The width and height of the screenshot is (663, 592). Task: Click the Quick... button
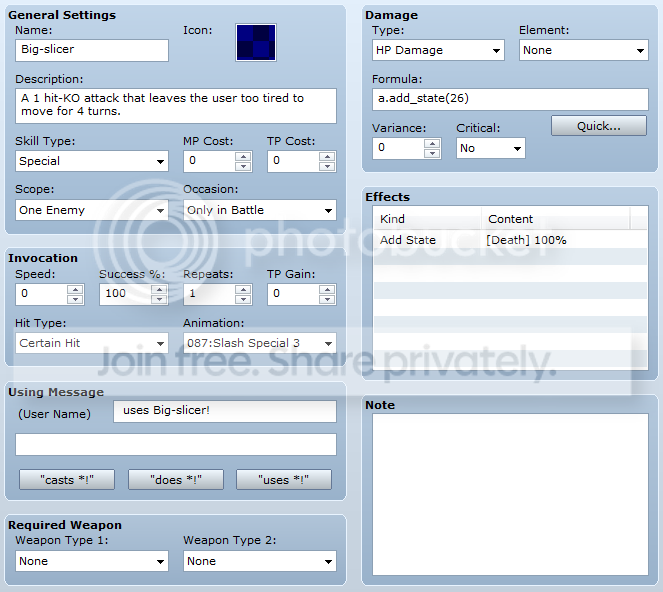[x=599, y=126]
